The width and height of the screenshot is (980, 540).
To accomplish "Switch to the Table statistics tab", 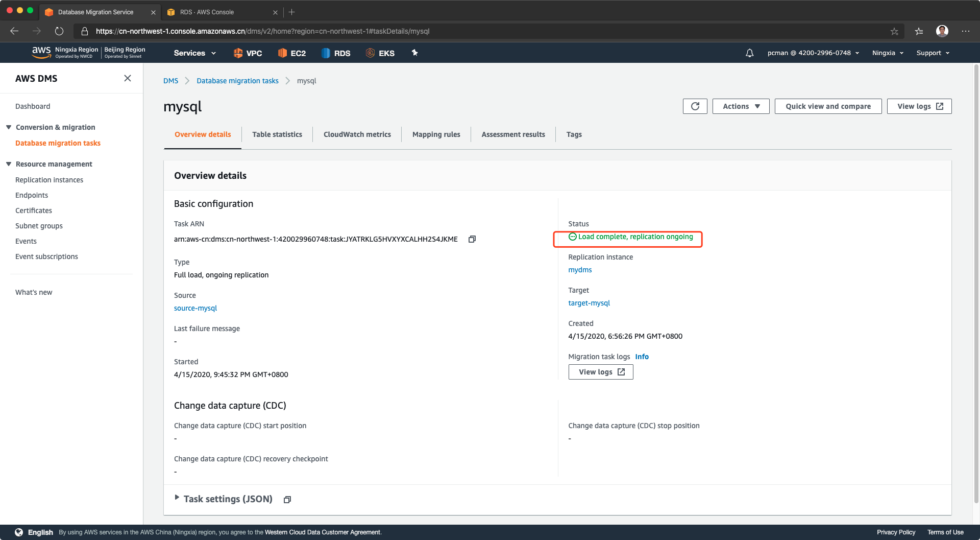I will pos(277,134).
